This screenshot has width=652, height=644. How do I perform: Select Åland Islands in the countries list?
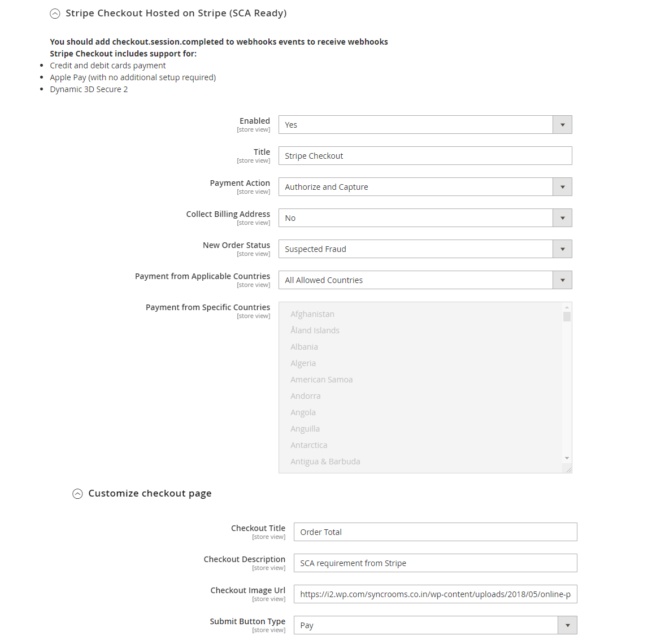(315, 330)
